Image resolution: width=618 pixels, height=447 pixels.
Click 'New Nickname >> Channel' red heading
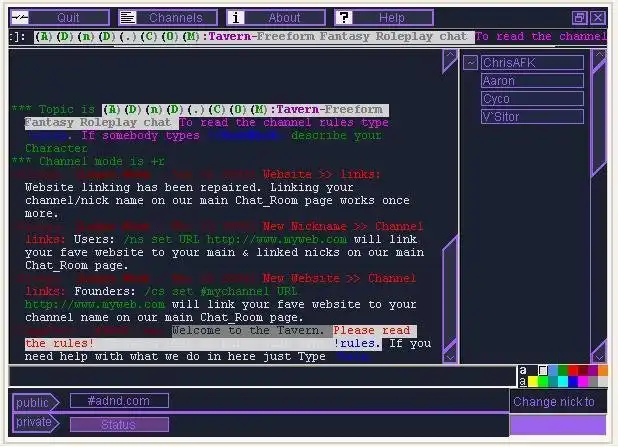pyautogui.click(x=343, y=226)
